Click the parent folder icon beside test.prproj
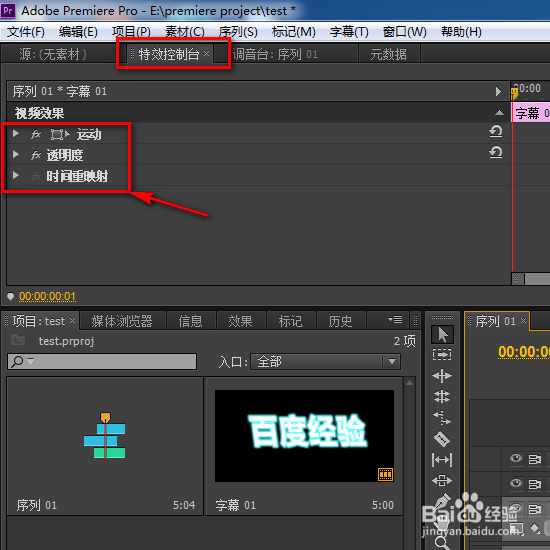Viewport: 550px width, 550px height. [18, 340]
